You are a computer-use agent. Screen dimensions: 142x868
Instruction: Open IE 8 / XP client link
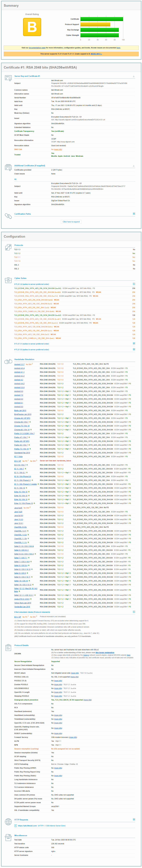click(17, 461)
